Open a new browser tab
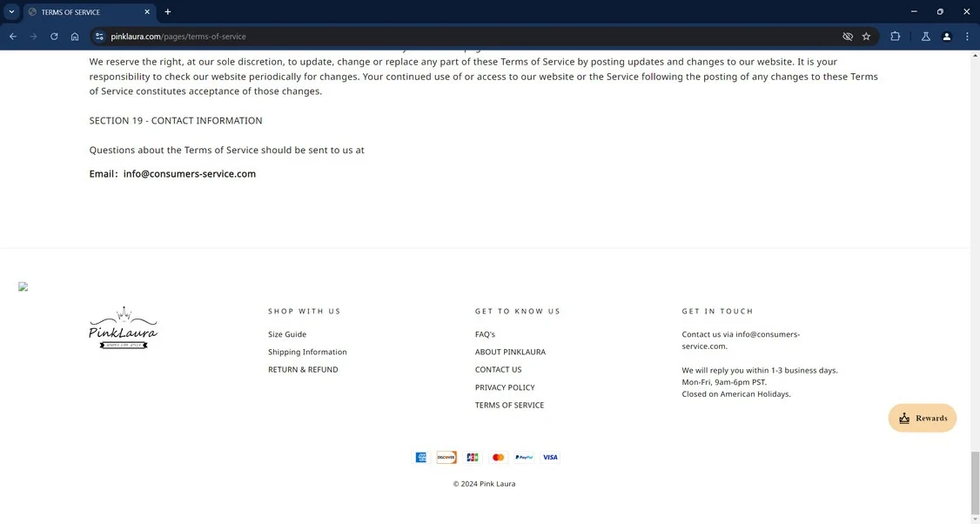Screen dimensions: 980x524 click(x=167, y=12)
